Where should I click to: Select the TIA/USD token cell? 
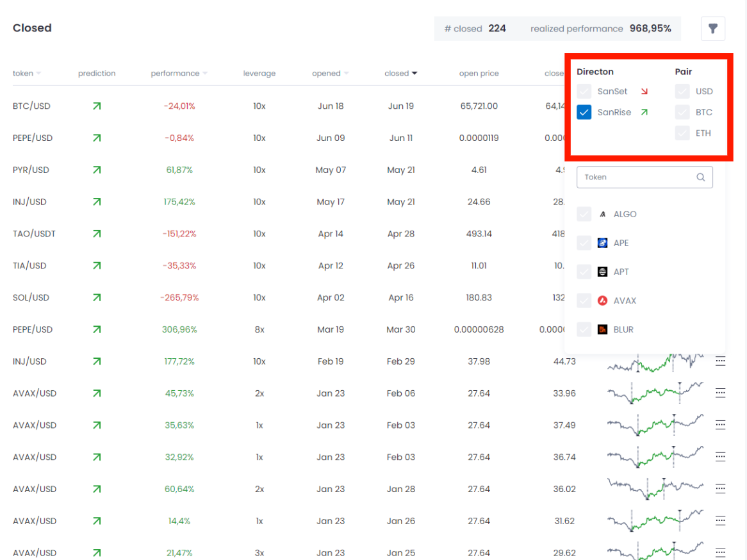(x=29, y=266)
